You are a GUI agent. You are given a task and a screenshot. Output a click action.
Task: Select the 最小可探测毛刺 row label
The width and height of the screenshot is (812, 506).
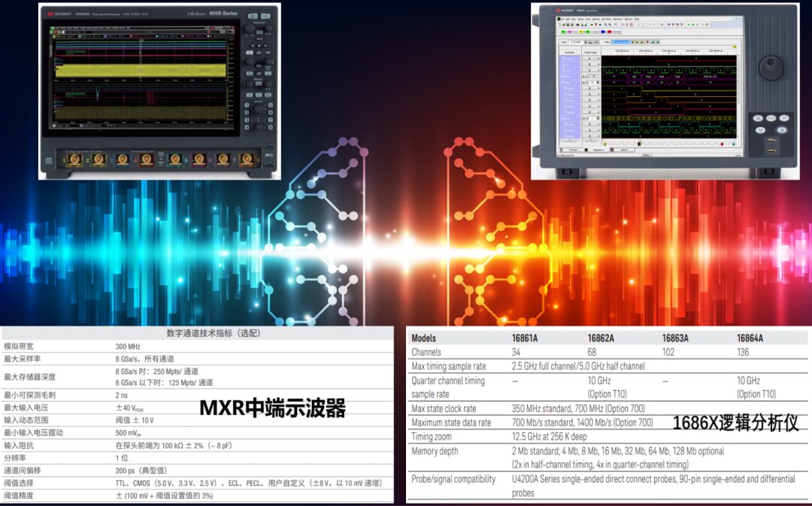coord(29,395)
